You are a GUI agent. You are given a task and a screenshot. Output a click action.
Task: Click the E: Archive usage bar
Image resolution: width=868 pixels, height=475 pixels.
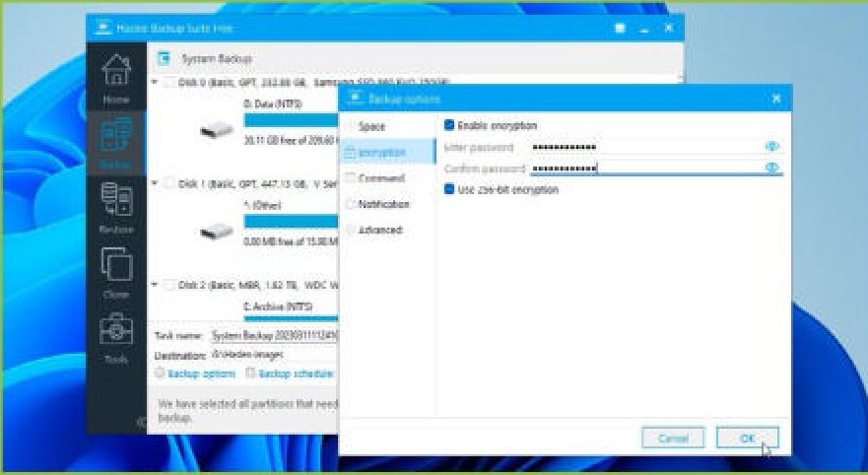292,319
